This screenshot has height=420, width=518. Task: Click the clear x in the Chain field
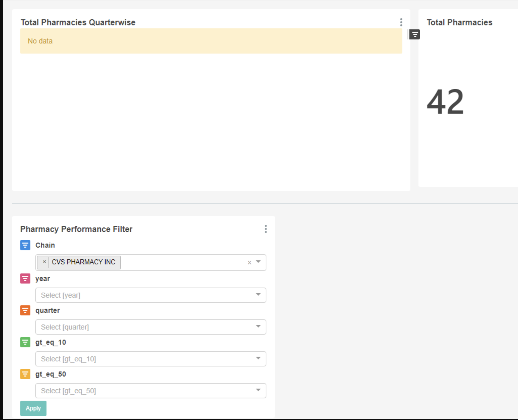click(x=249, y=262)
